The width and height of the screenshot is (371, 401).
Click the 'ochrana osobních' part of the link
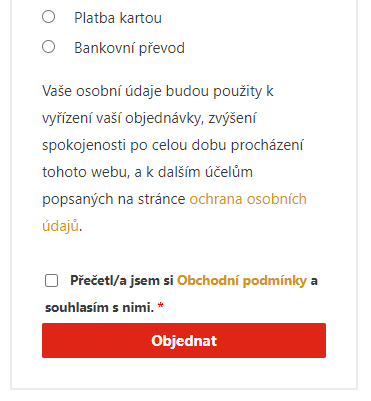point(248,199)
